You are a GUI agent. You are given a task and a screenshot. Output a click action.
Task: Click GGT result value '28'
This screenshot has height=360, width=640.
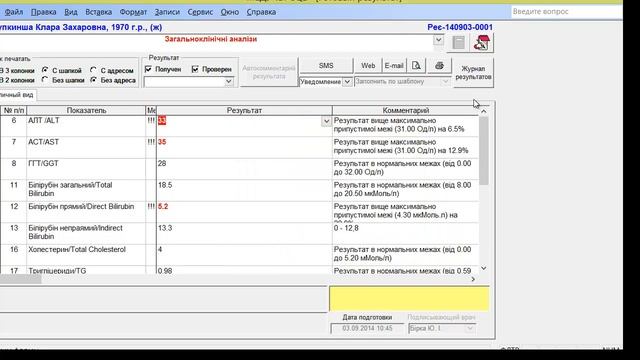pos(162,163)
